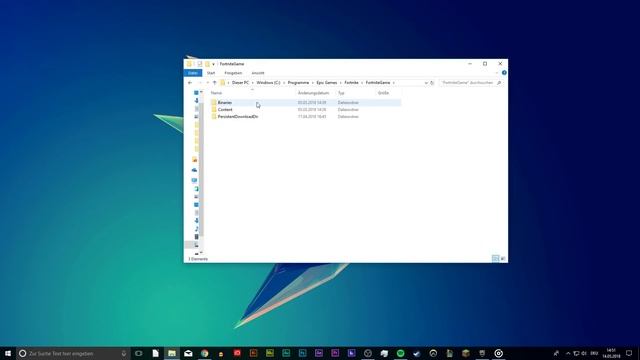
Task: Click the Dieser PC breadcrumb
Action: (x=240, y=83)
